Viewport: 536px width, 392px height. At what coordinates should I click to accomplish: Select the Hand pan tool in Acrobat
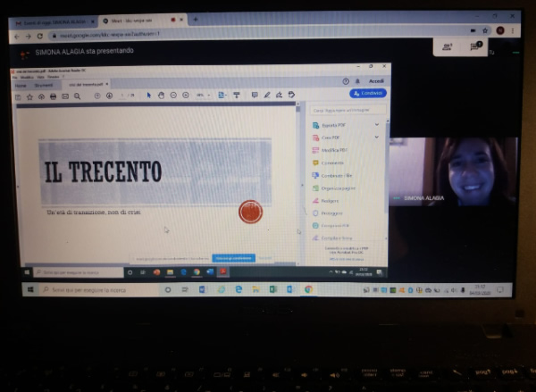click(161, 96)
